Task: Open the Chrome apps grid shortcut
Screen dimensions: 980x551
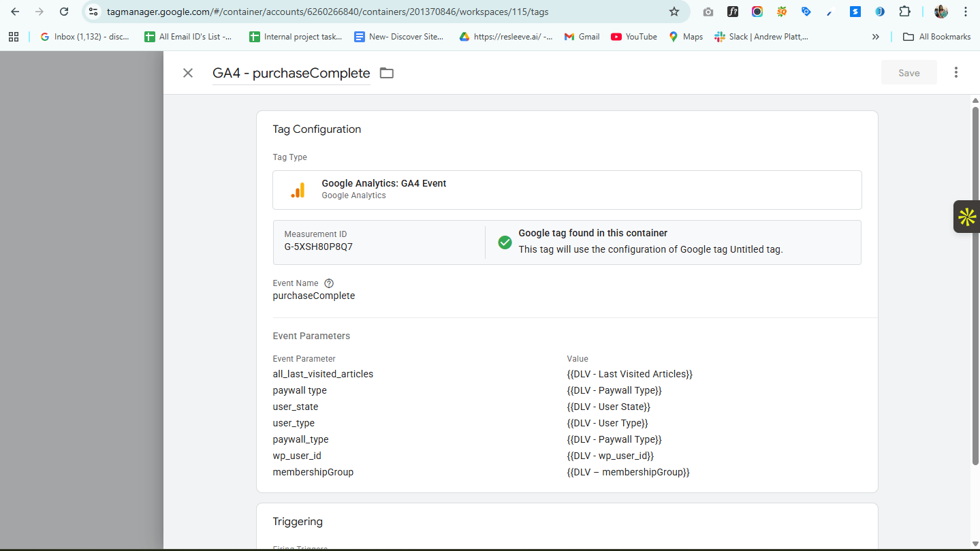Action: [x=14, y=37]
